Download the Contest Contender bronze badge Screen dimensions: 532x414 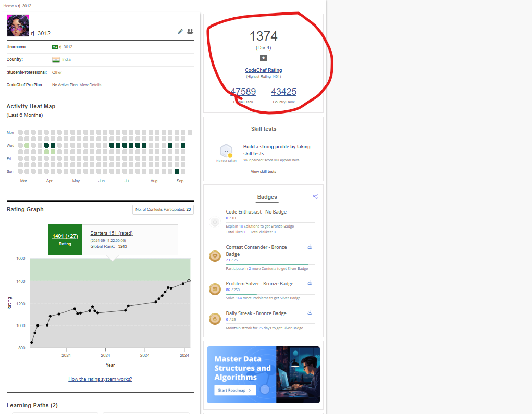point(310,247)
